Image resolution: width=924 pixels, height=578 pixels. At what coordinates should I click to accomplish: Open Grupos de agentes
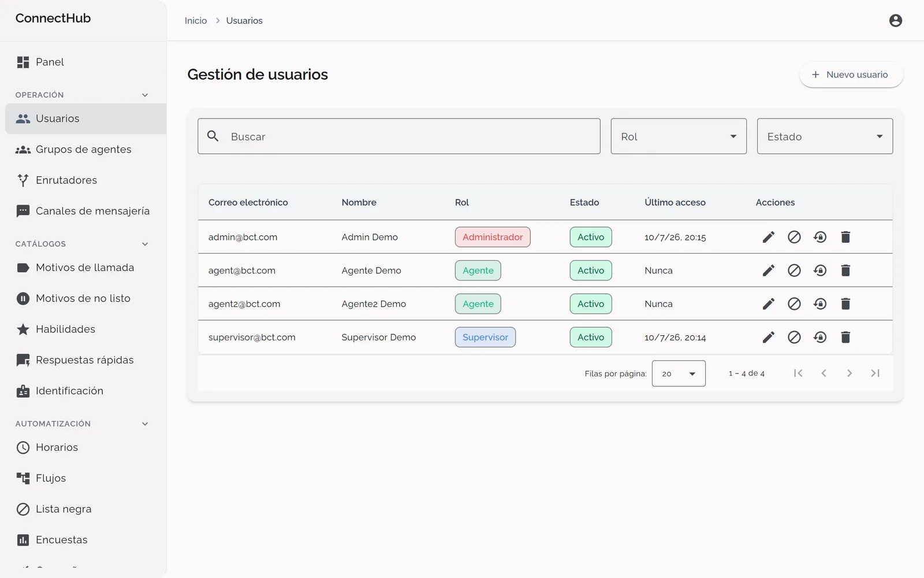85,149
